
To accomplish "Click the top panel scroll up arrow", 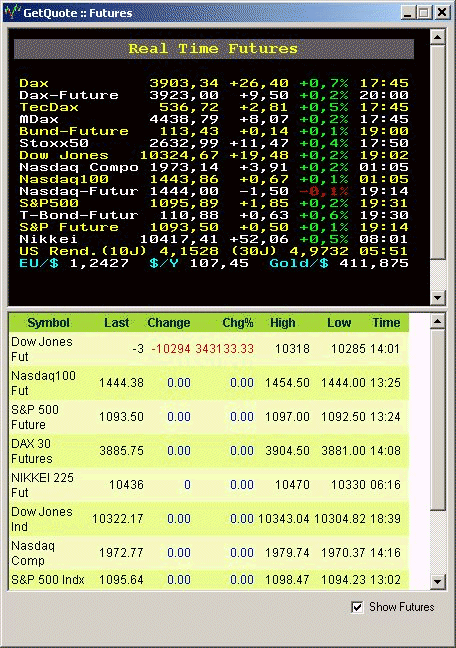I will pos(437,37).
